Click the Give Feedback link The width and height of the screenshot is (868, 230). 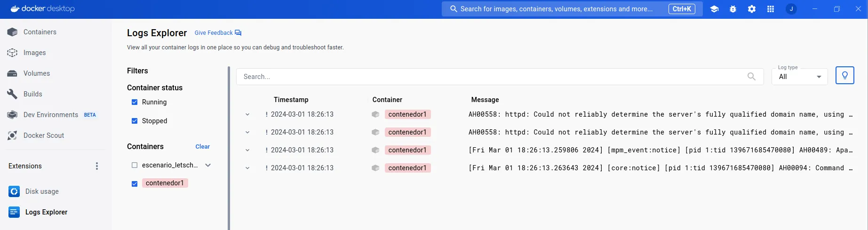click(214, 33)
